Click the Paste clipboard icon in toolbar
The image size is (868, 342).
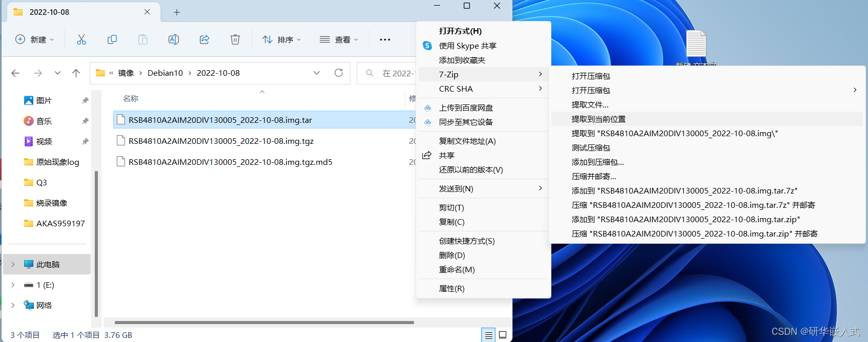143,39
